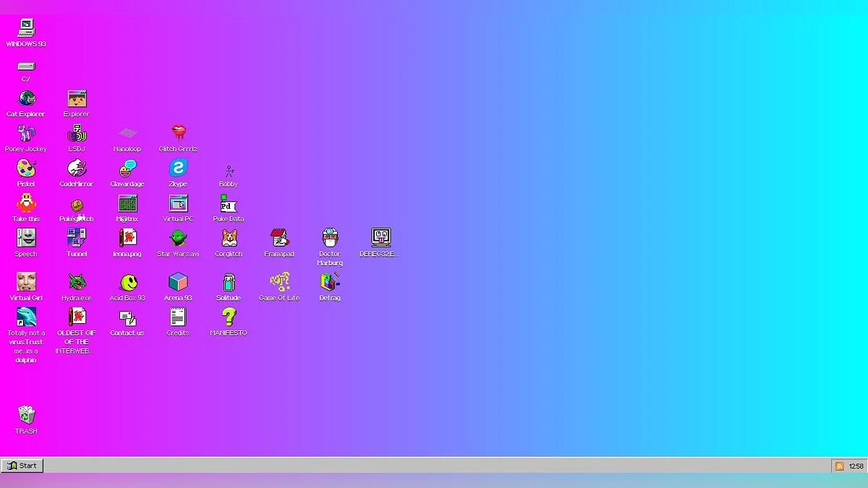Open the TRASH recycle bin
This screenshot has height=488, width=868.
[26, 415]
